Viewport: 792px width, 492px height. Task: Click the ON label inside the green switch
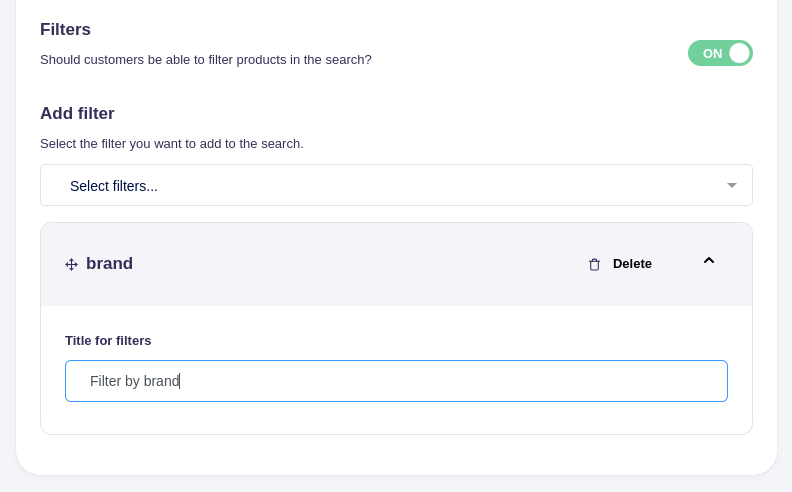click(x=711, y=53)
